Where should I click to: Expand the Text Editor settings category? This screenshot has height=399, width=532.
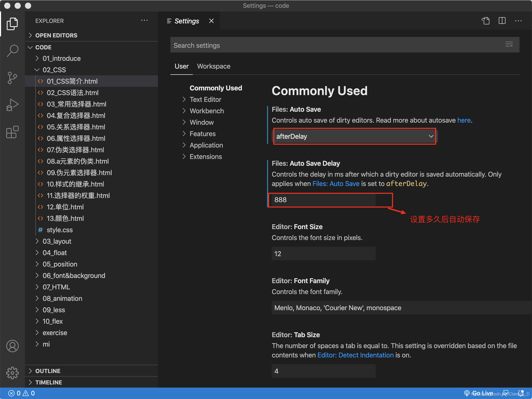click(205, 99)
